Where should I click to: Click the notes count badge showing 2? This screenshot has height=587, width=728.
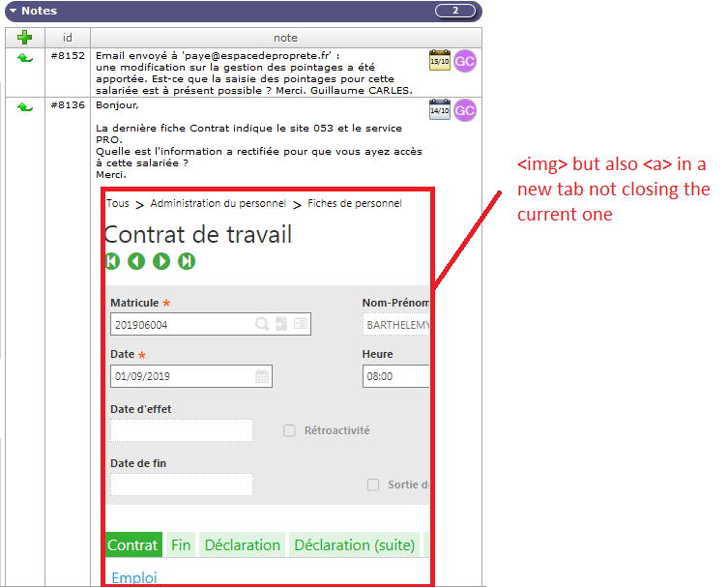pyautogui.click(x=455, y=11)
